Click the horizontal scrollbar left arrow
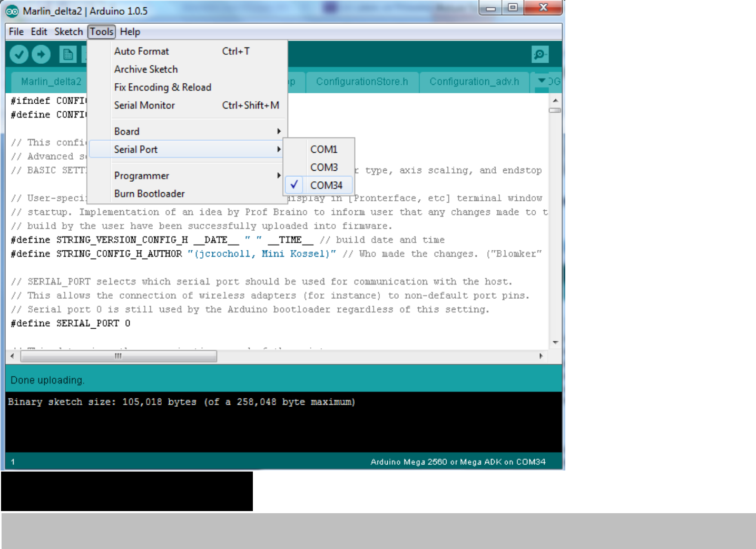Image resolution: width=756 pixels, height=549 pixels. click(12, 356)
